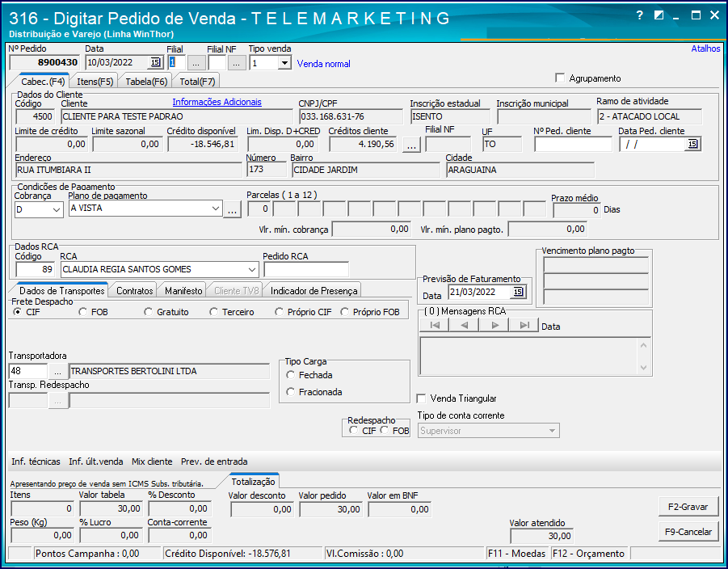728x569 pixels.
Task: Select Terceiro freight option
Action: point(213,312)
